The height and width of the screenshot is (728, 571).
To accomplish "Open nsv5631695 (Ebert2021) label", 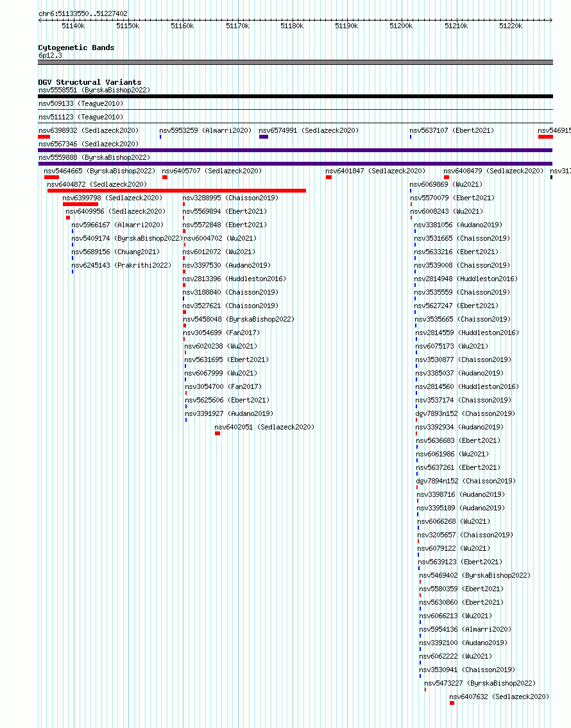I will tap(226, 360).
